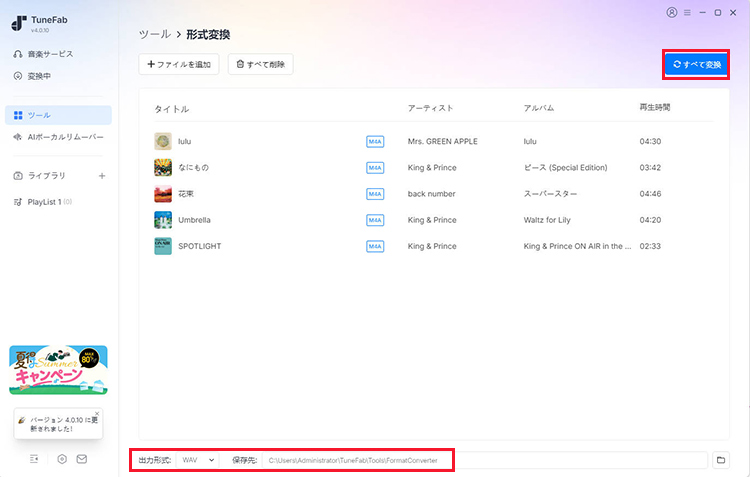
Task: Click the M4A badge on the なにもの row
Action: pos(375,168)
